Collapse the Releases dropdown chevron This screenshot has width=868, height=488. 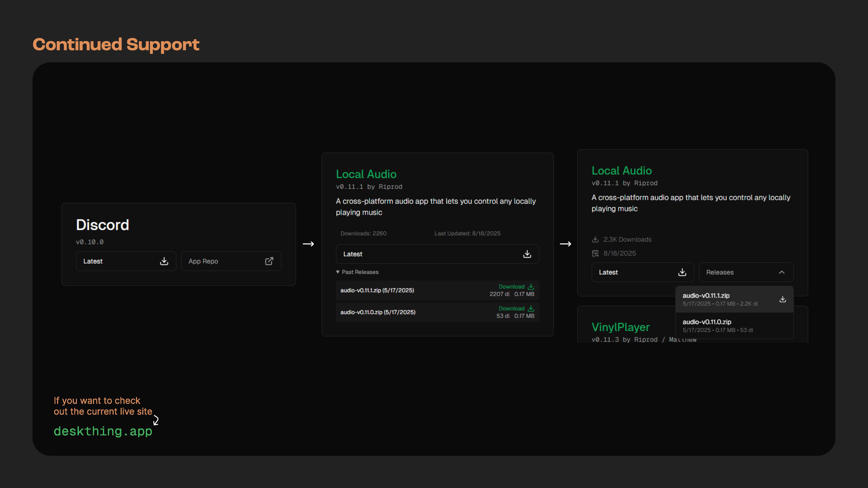(782, 272)
